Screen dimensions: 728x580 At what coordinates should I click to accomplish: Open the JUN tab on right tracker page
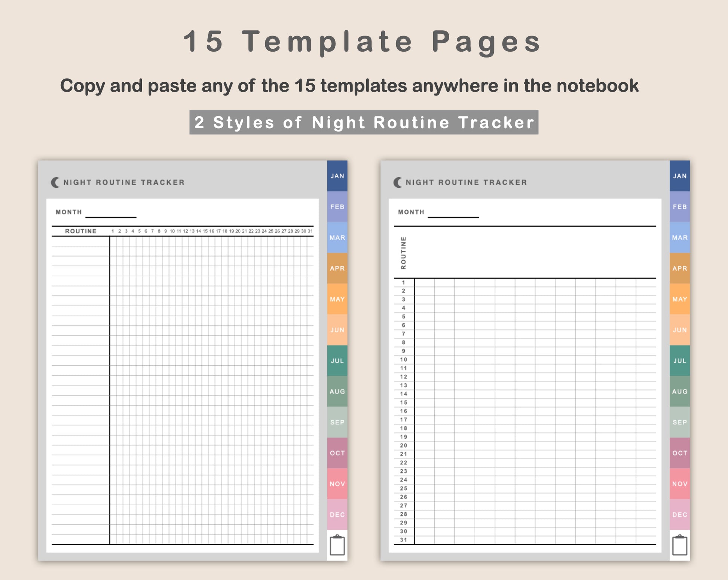pos(680,330)
